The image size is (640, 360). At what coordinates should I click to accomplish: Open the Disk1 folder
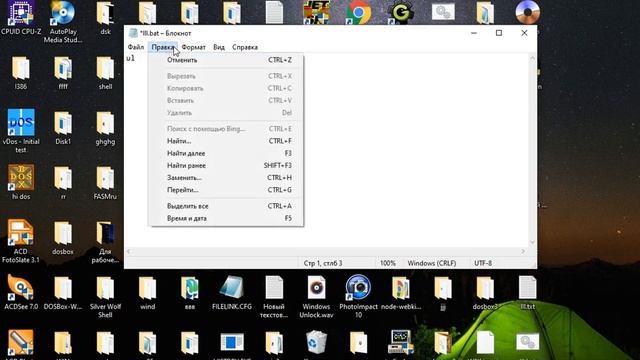63,128
